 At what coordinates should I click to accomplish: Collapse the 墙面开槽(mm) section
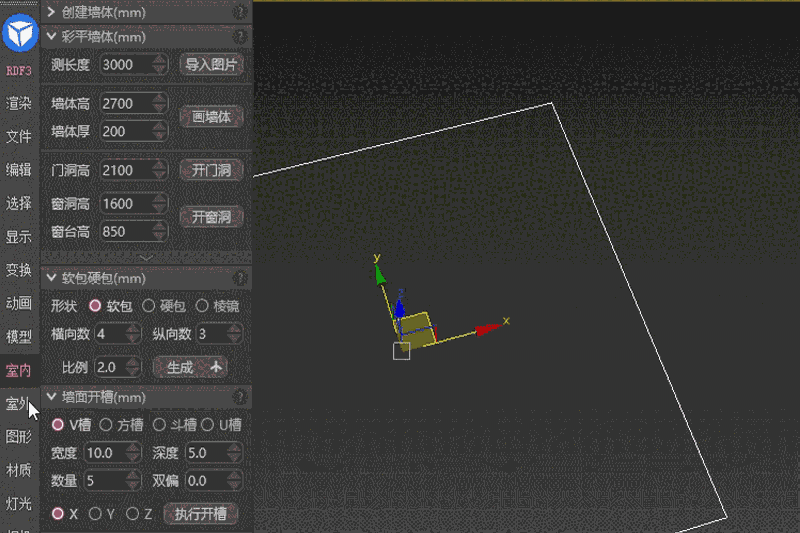tap(51, 398)
